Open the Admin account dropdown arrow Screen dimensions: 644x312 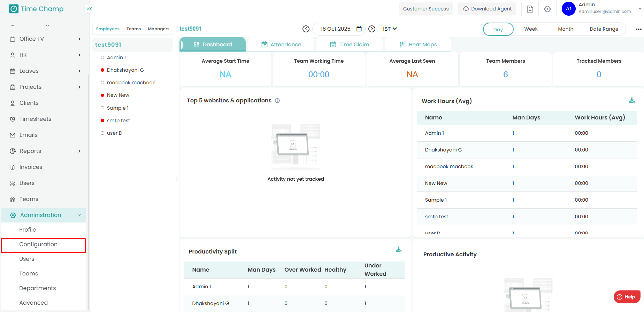(640, 9)
